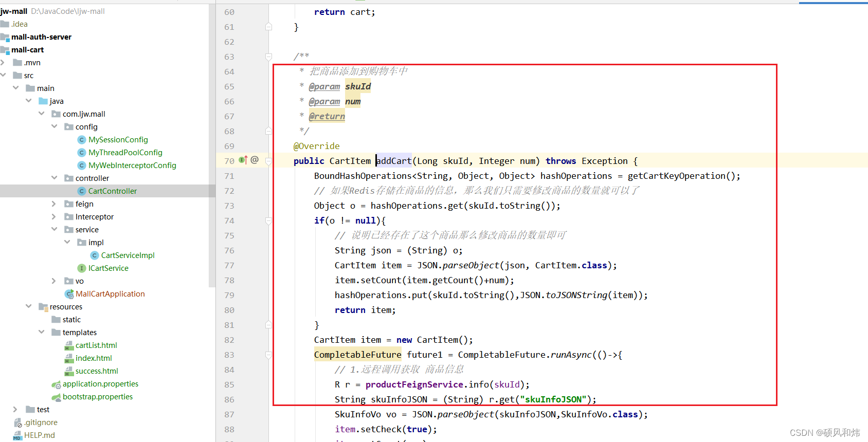Collapse the config package
Viewport: 868px width, 442px height.
(54, 126)
